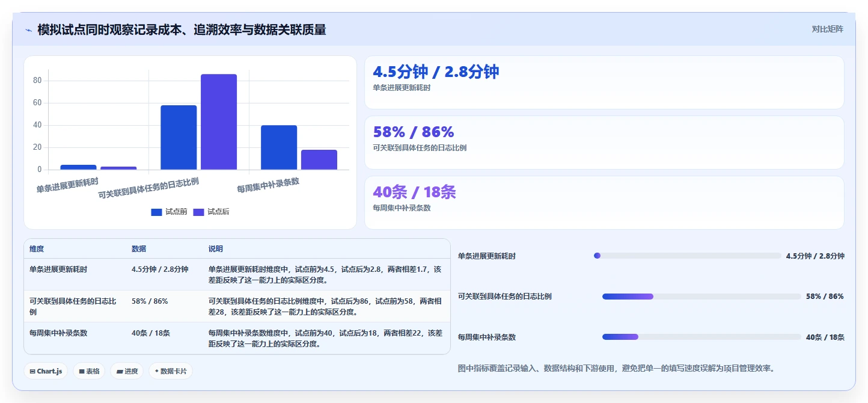Click the 表格 tag
Image resolution: width=868 pixels, height=403 pixels.
[89, 371]
